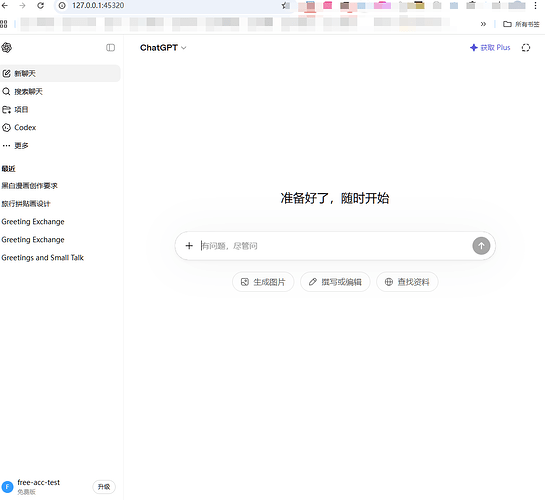Open the Projects (项目) section
Viewport: 545px width, 500px height.
tap(60, 109)
